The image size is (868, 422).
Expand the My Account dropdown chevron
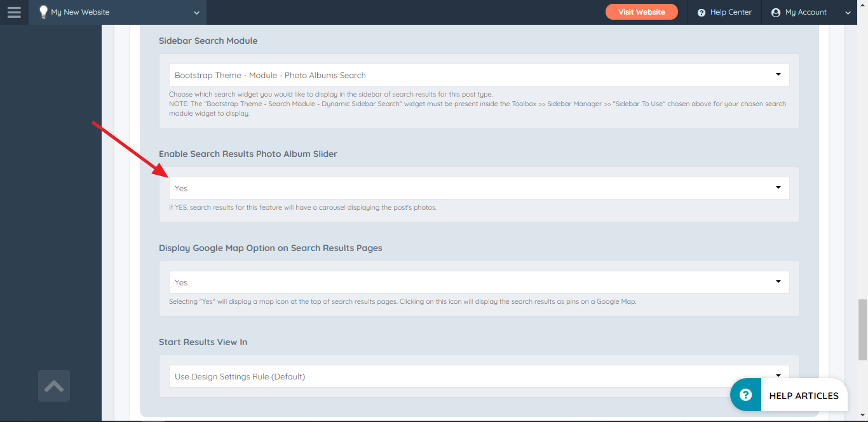tap(848, 13)
